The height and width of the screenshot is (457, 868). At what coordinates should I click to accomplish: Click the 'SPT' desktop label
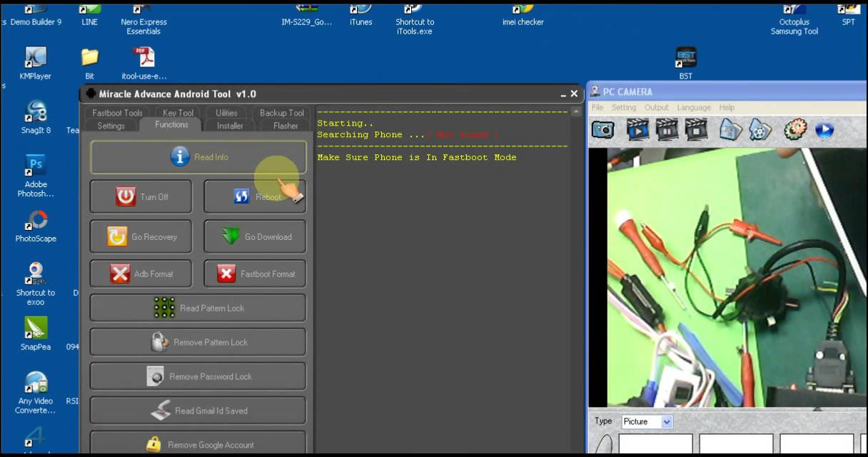(848, 22)
